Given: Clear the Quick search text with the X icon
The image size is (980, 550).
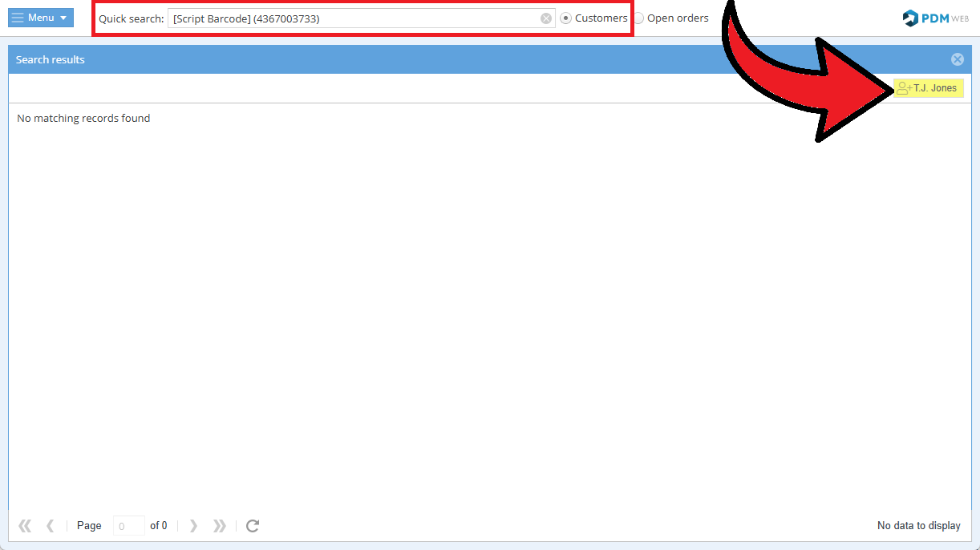Looking at the screenshot, I should pos(546,18).
